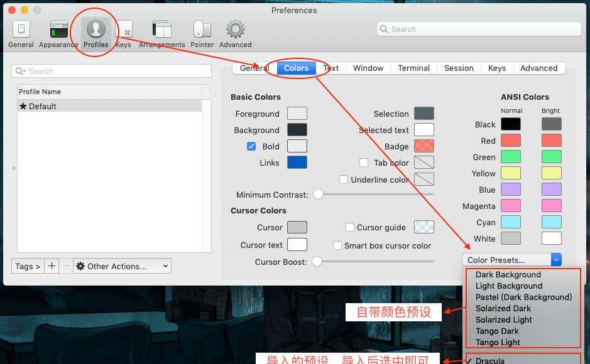The image size is (590, 364).
Task: Open the Other Actions dropdown
Action: pyautogui.click(x=123, y=266)
